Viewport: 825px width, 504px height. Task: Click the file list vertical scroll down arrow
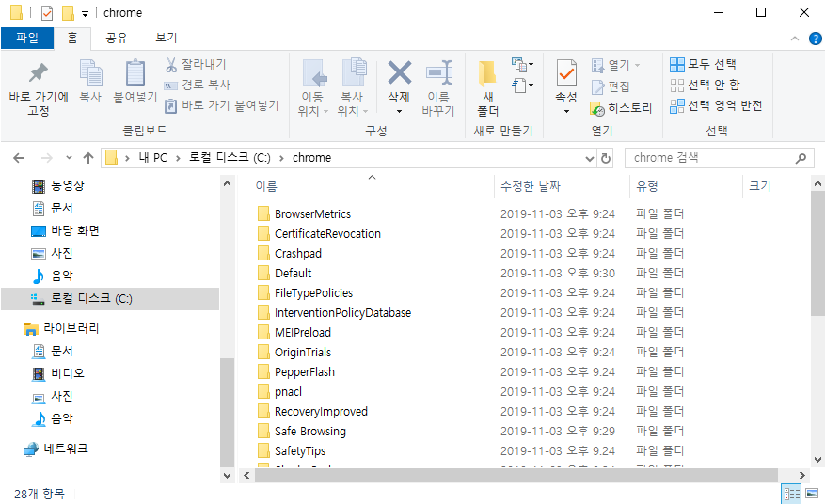click(x=817, y=459)
